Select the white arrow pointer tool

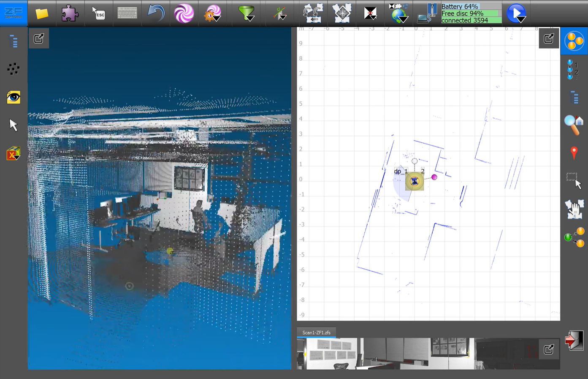[x=14, y=125]
